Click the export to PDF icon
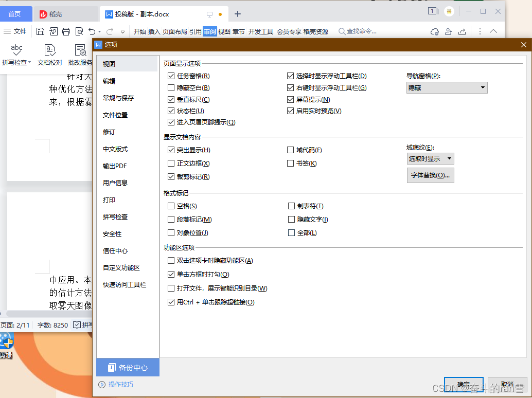 coord(54,31)
